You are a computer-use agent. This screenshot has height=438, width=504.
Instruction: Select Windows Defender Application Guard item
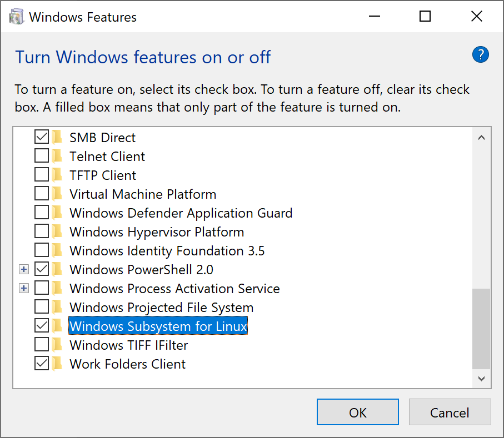[181, 213]
